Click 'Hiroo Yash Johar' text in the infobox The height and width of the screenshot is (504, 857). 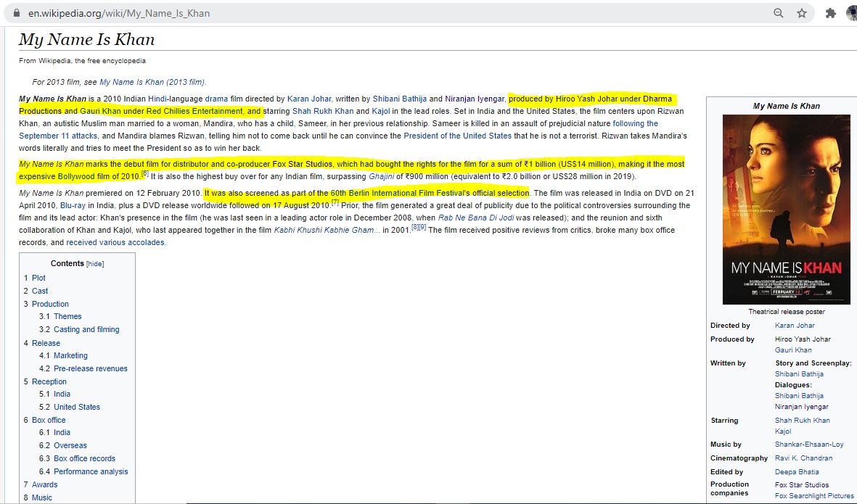click(x=803, y=339)
